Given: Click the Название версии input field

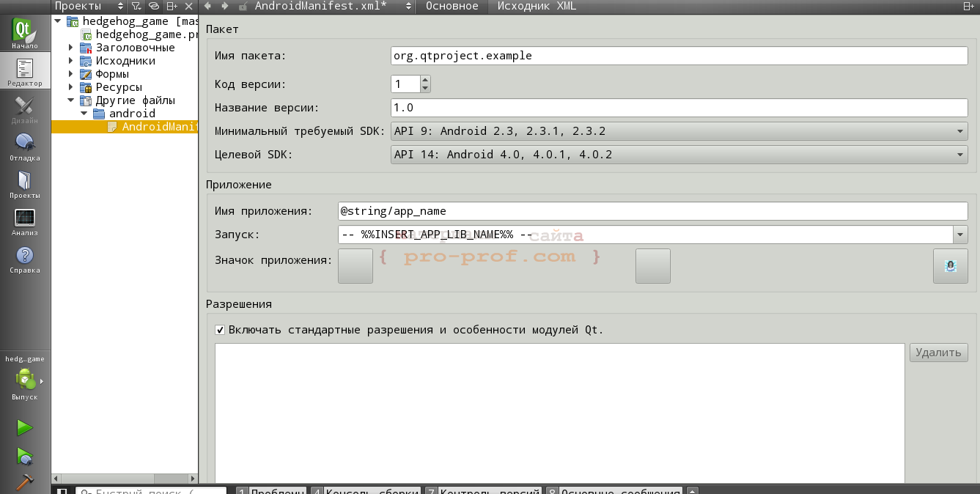Looking at the screenshot, I should [679, 108].
